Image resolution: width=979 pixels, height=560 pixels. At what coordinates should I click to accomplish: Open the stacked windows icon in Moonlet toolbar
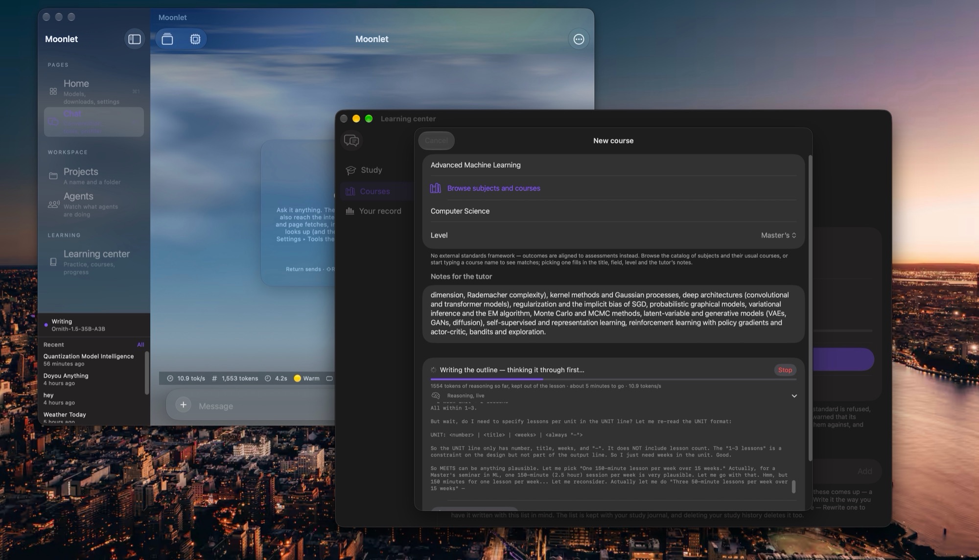[167, 39]
